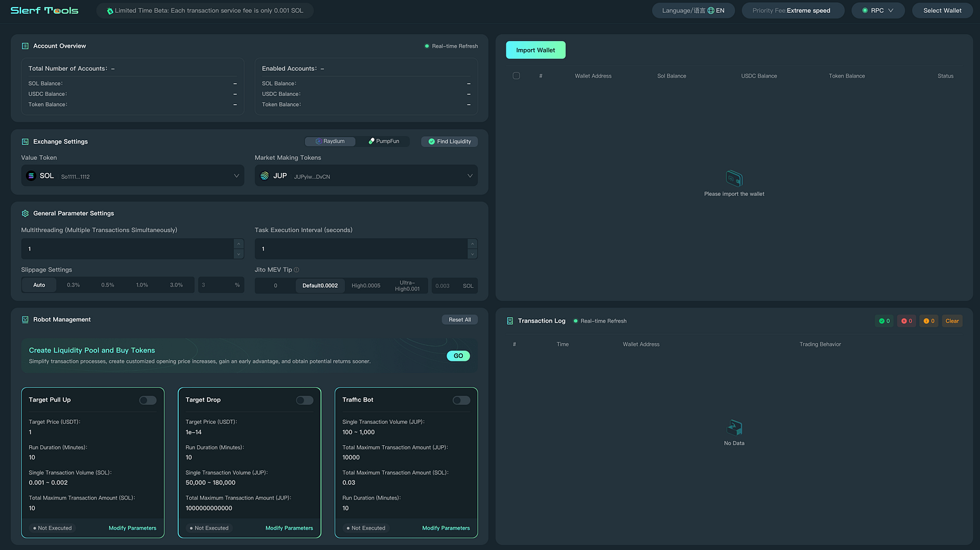Screen dimensions: 980x550
Task: Select 3.0% slippage option
Action: 176,285
